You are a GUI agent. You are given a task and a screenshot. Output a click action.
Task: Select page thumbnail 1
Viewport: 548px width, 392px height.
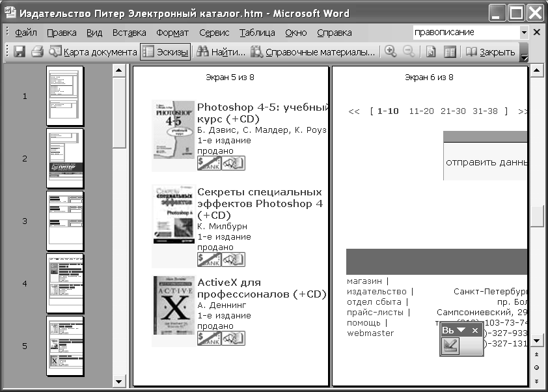pyautogui.click(x=65, y=96)
